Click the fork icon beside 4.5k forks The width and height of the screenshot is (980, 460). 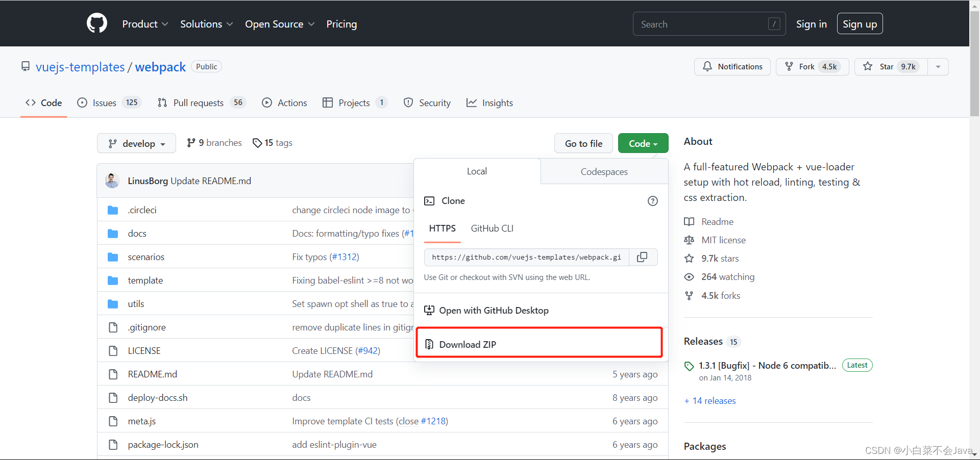689,296
